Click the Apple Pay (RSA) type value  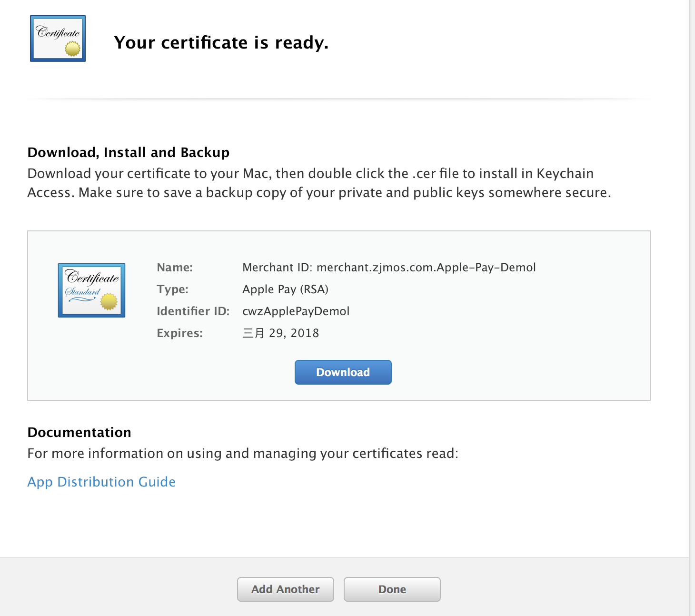(x=285, y=289)
